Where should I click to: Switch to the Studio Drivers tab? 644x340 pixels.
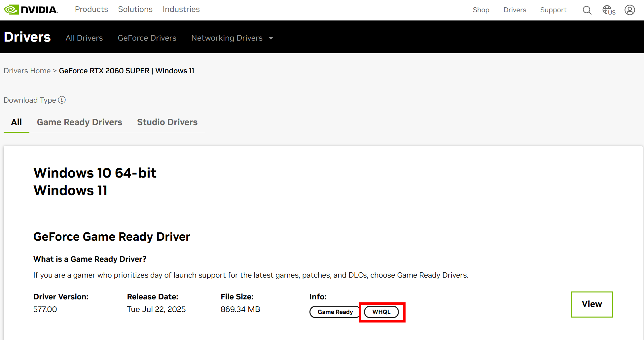pos(167,122)
